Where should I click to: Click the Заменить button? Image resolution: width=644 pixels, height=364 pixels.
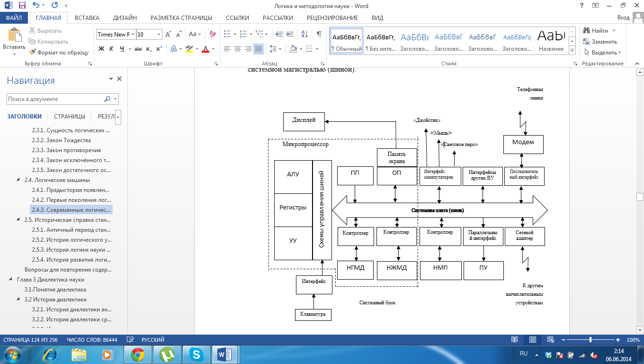click(599, 42)
